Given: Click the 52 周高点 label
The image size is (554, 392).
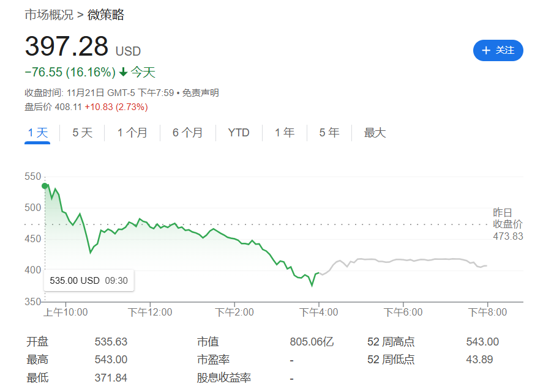Looking at the screenshot, I should [x=391, y=342].
